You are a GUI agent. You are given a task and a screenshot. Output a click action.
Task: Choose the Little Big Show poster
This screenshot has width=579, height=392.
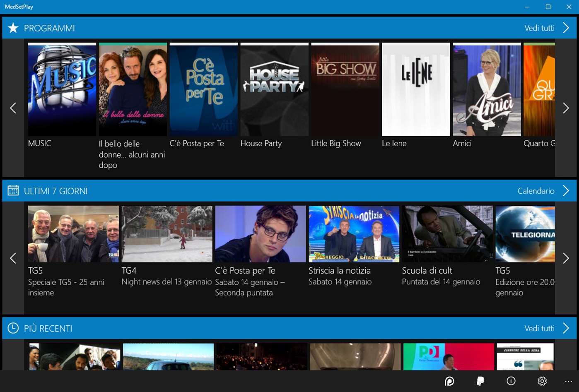coord(345,89)
